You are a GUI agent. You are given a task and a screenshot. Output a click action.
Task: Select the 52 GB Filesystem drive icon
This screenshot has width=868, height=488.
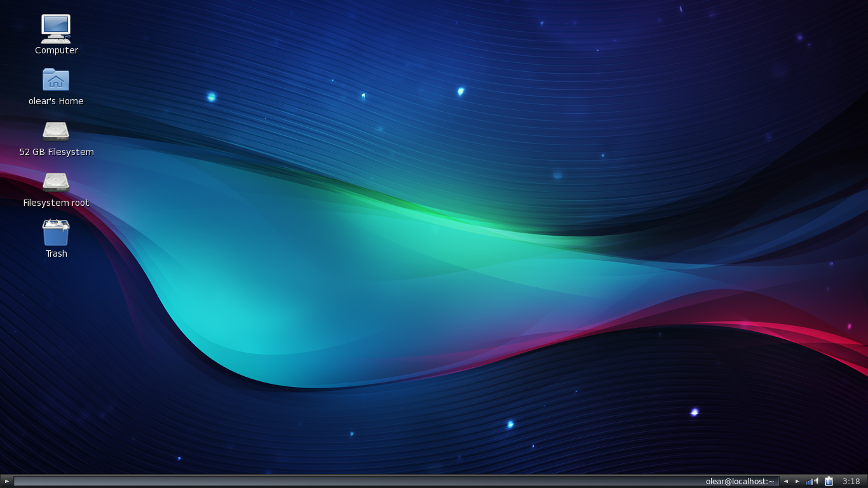tap(56, 131)
